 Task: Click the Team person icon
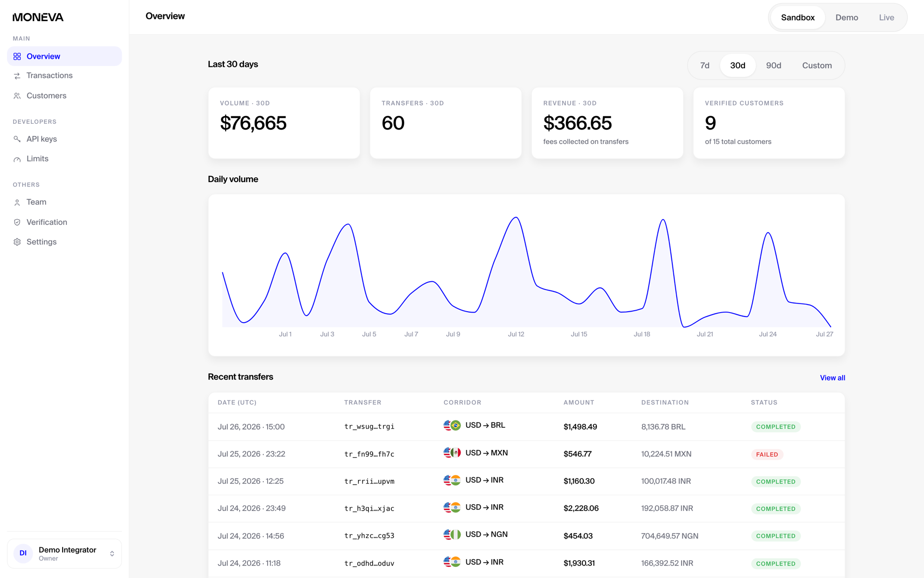[x=17, y=202]
